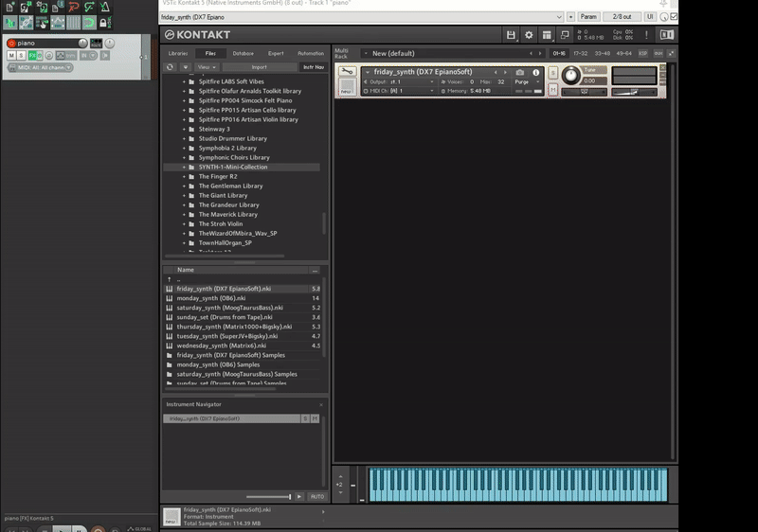Click the Kontakt save icon
The height and width of the screenshot is (532, 758).
(511, 35)
